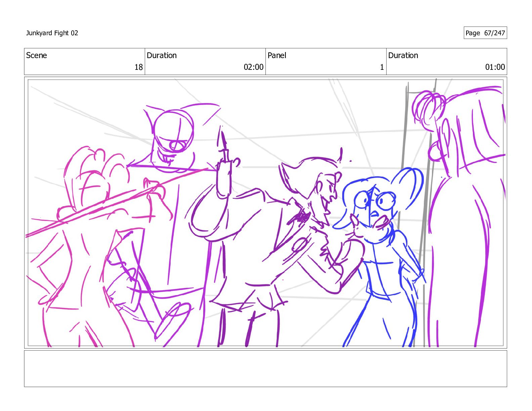The height and width of the screenshot is (411, 532).
Task: Select the 'Scene' header label
Action: (x=37, y=55)
